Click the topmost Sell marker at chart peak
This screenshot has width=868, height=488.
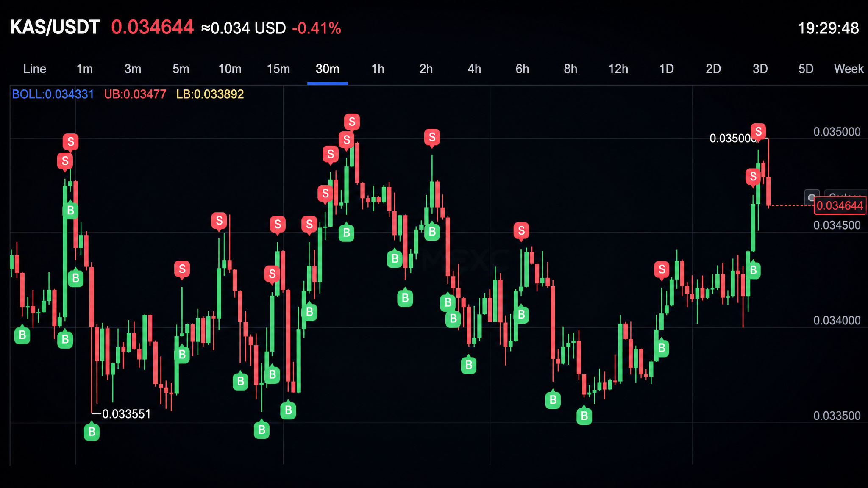pos(352,122)
